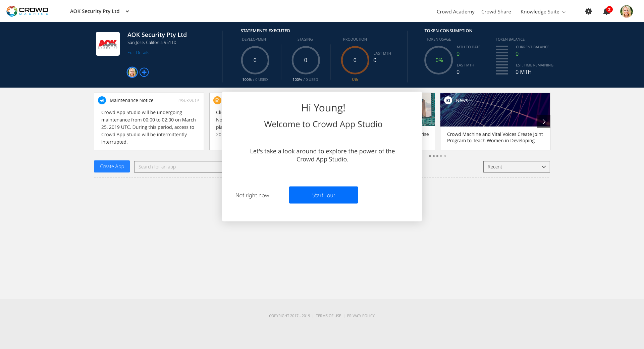Click the Token Balance bar indicator
The width and height of the screenshot is (644, 349).
click(x=502, y=60)
